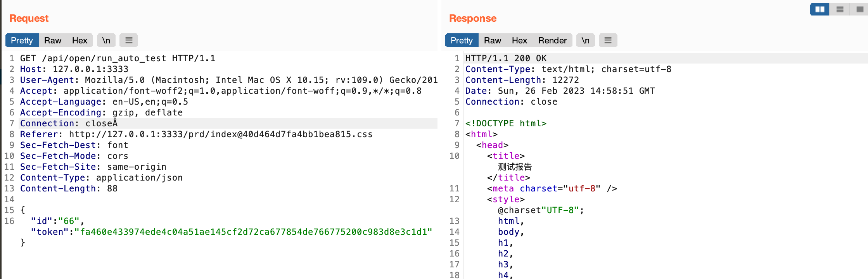Screen dimensions: 868x279
Task: Click the Date: Sun, 26 Feb 2023 line
Action: (560, 91)
